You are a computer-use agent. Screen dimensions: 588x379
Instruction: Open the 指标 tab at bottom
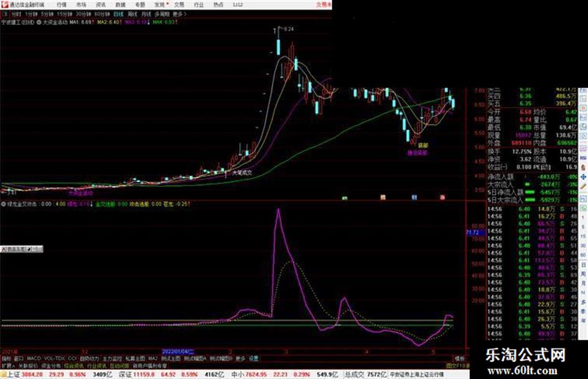tap(6, 358)
